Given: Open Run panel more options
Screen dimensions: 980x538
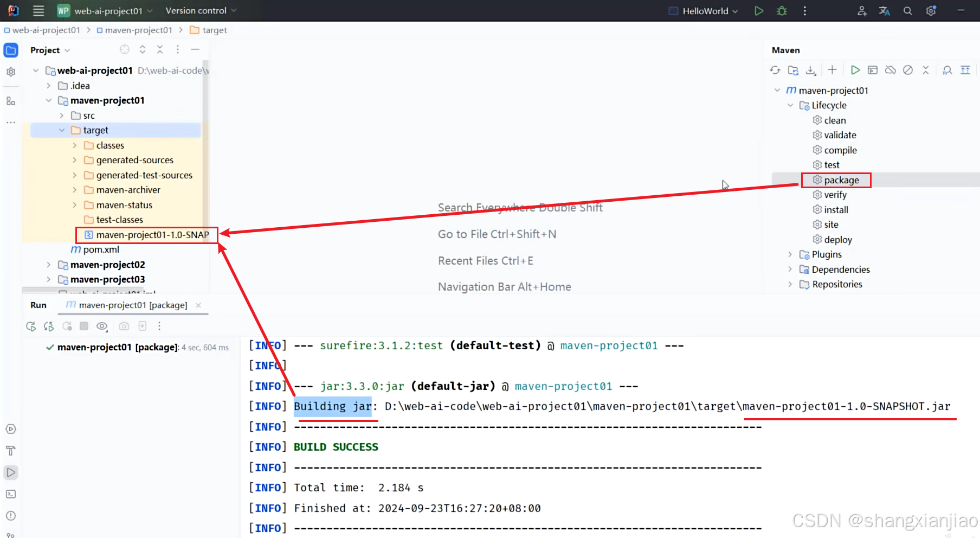Looking at the screenshot, I should (159, 326).
